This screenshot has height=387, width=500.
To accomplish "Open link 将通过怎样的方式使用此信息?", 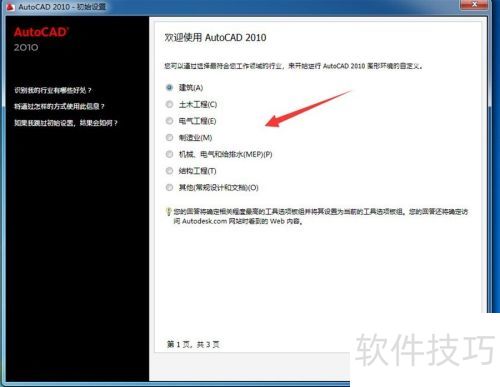I will (x=59, y=106).
